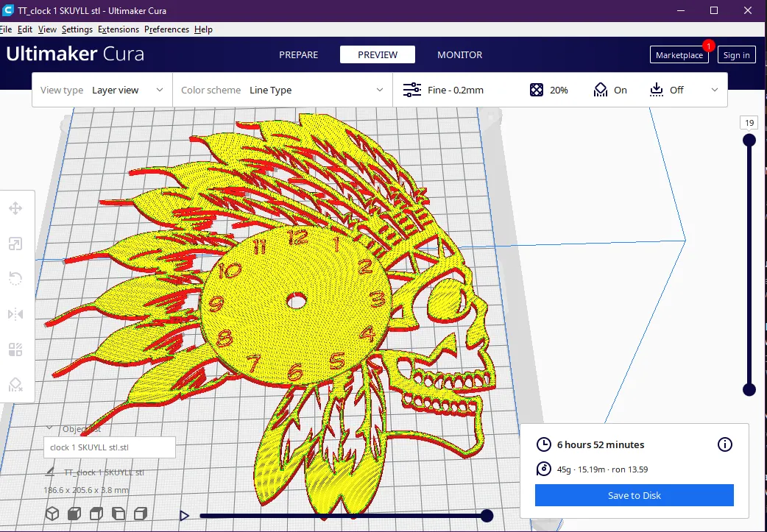Click the print info circle icon
The width and height of the screenshot is (767, 532).
[x=724, y=444]
